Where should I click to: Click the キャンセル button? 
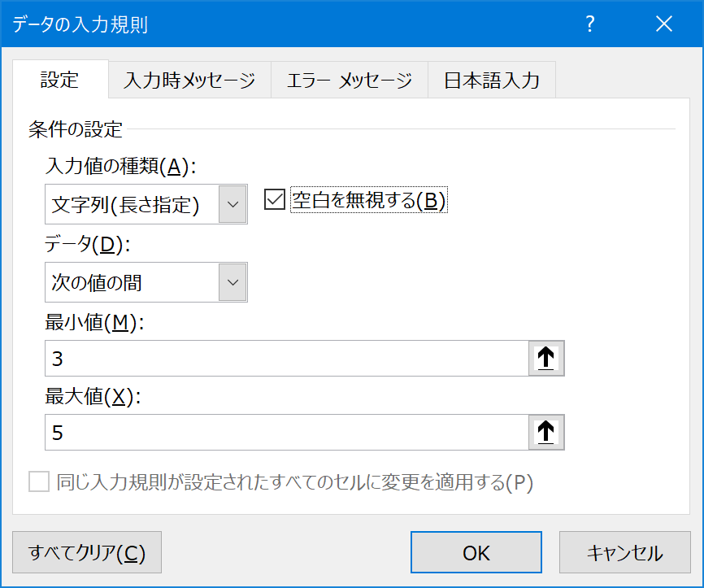[x=624, y=552]
